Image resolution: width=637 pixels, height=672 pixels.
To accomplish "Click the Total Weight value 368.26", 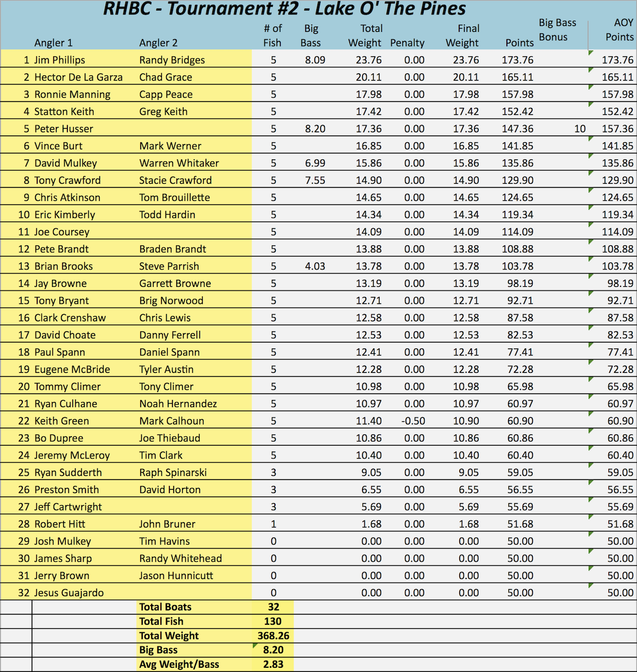I will click(273, 636).
